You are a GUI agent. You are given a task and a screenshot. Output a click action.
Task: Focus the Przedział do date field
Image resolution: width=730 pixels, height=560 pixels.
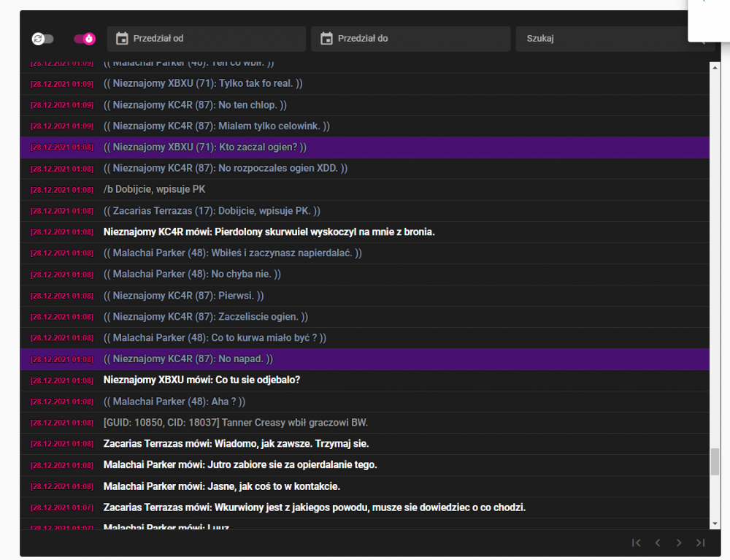pos(410,39)
